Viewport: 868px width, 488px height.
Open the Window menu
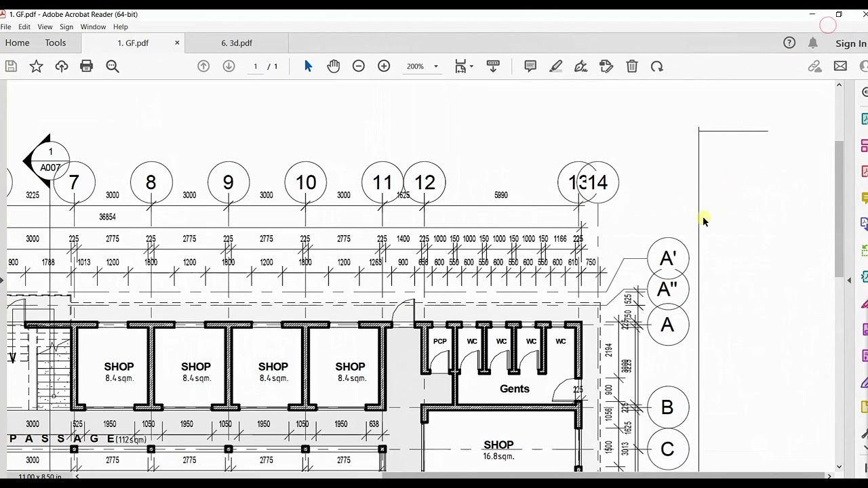(x=93, y=27)
